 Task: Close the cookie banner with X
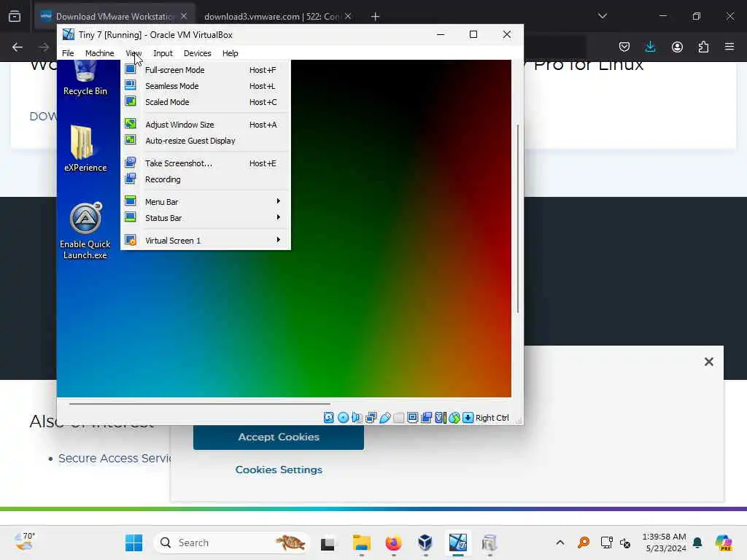point(709,362)
